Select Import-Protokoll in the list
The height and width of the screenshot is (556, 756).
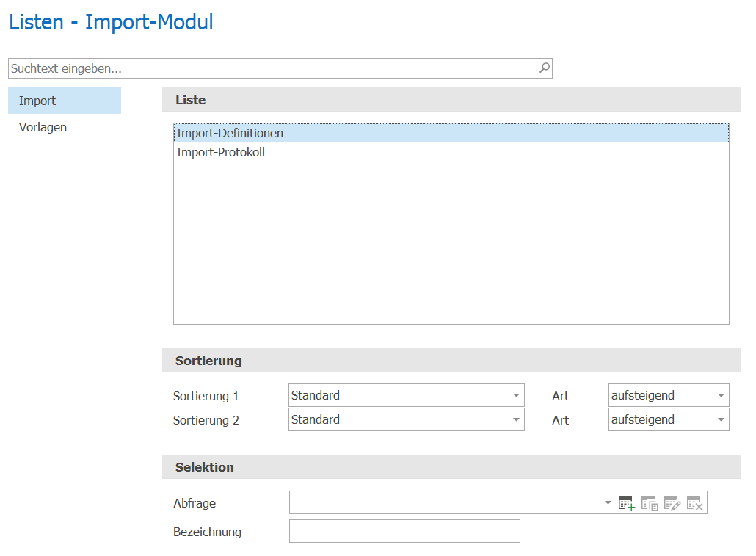(x=451, y=152)
